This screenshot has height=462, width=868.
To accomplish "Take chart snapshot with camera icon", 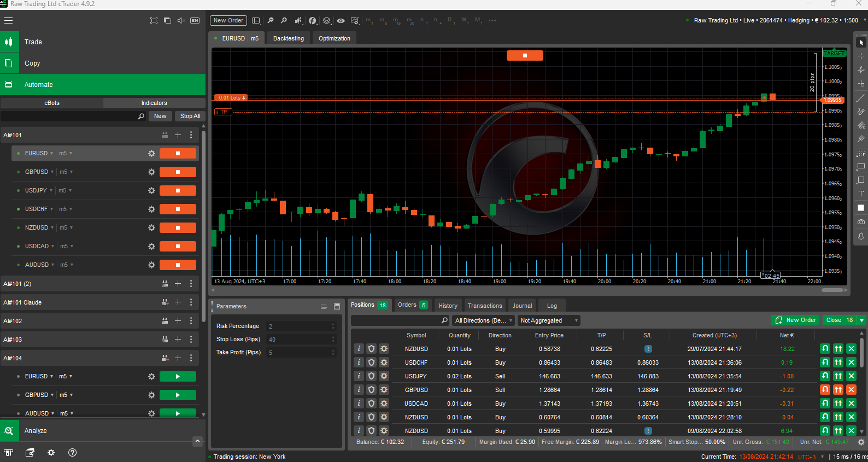I will point(861,222).
